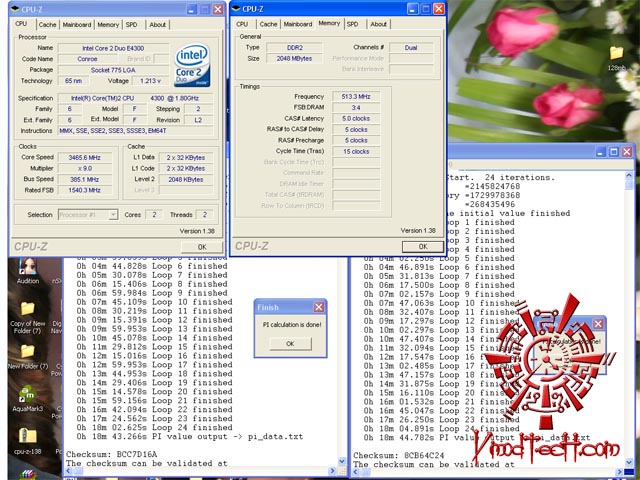Open Cache tab in right CPU-Z window
The image size is (640, 480).
pos(268,24)
